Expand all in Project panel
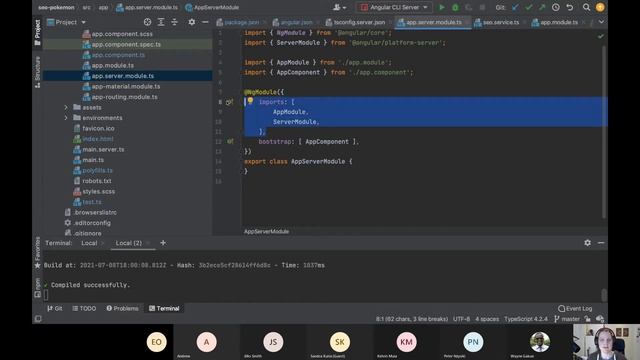The width and height of the screenshot is (640, 360). (161, 22)
